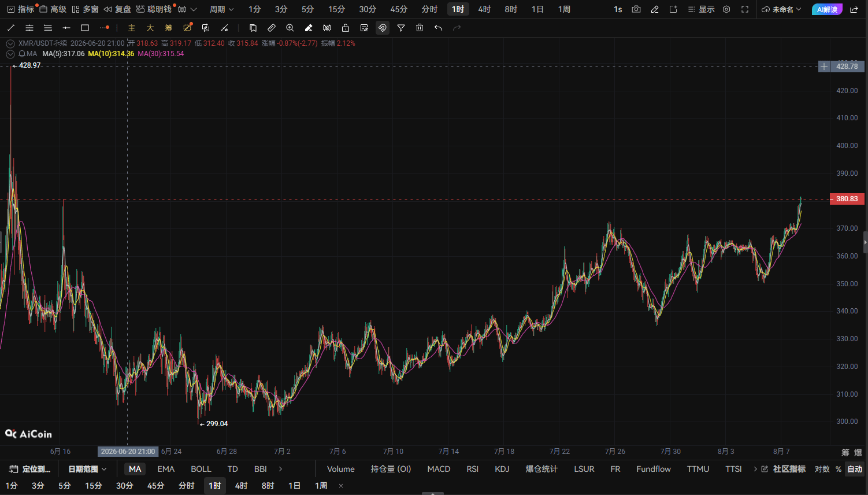The height and width of the screenshot is (495, 868).
Task: Collapse the MA indicator legend row
Action: [10, 54]
